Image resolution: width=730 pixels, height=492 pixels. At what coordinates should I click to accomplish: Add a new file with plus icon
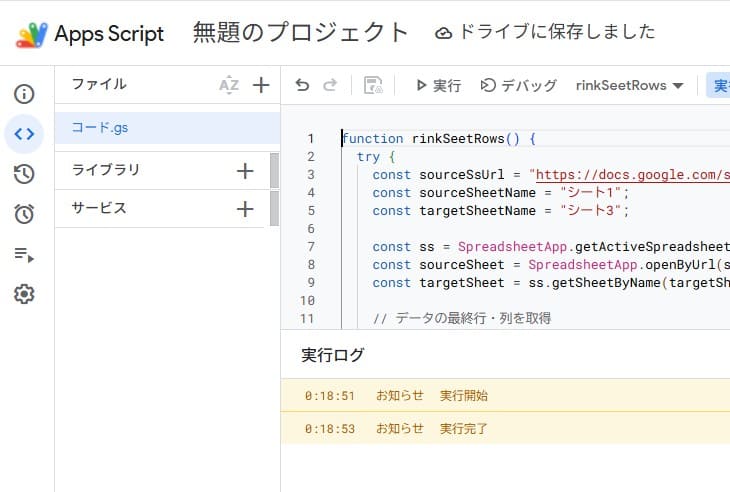click(x=261, y=85)
